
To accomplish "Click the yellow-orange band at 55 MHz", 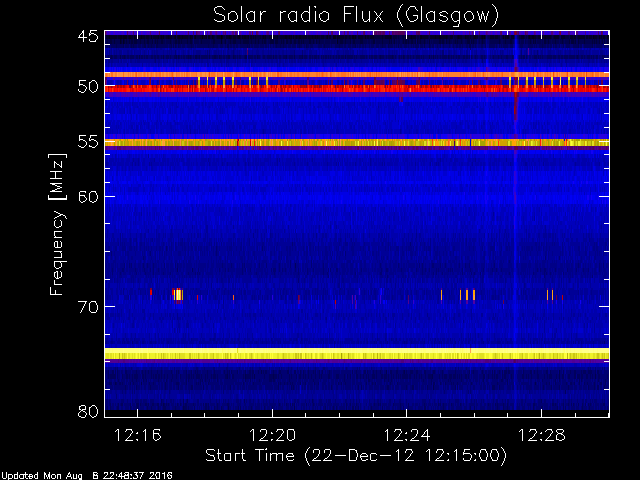I will 357,143.
